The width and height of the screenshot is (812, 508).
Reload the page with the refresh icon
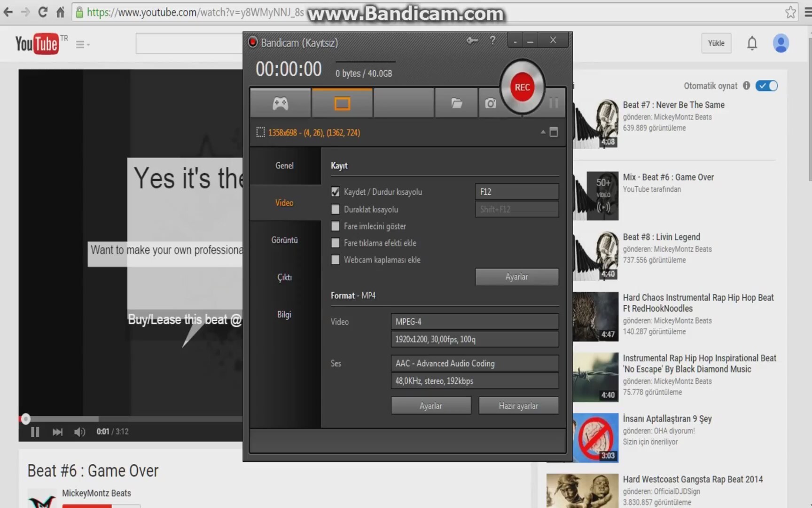(43, 12)
